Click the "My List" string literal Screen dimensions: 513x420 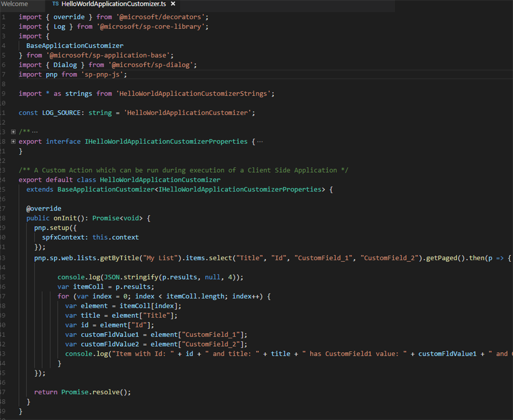[x=160, y=258]
